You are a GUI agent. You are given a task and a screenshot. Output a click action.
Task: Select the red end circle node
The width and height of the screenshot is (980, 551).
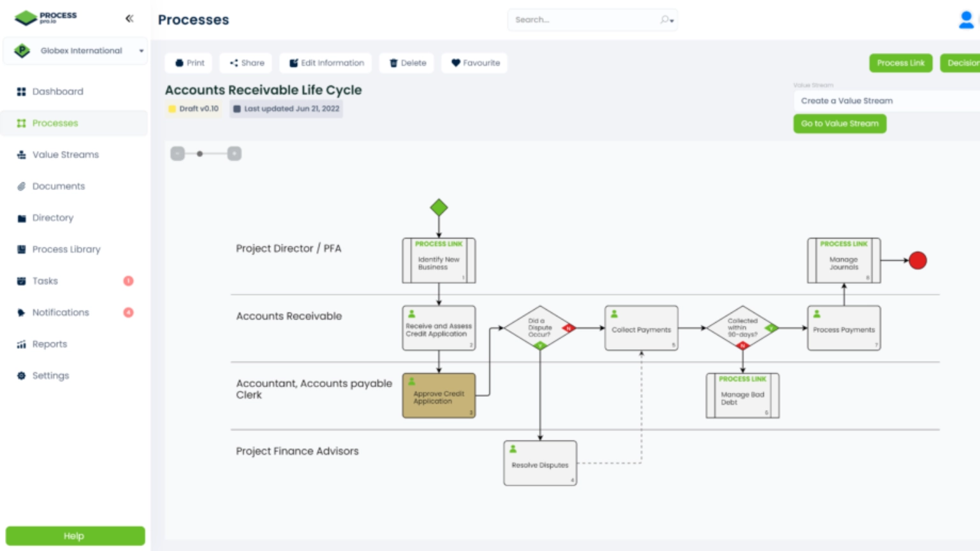click(x=918, y=260)
